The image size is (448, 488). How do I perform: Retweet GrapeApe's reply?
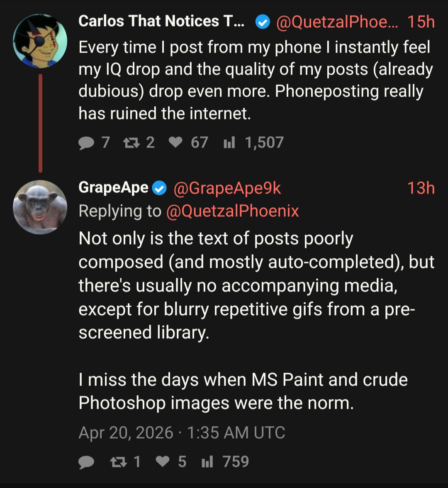click(119, 462)
